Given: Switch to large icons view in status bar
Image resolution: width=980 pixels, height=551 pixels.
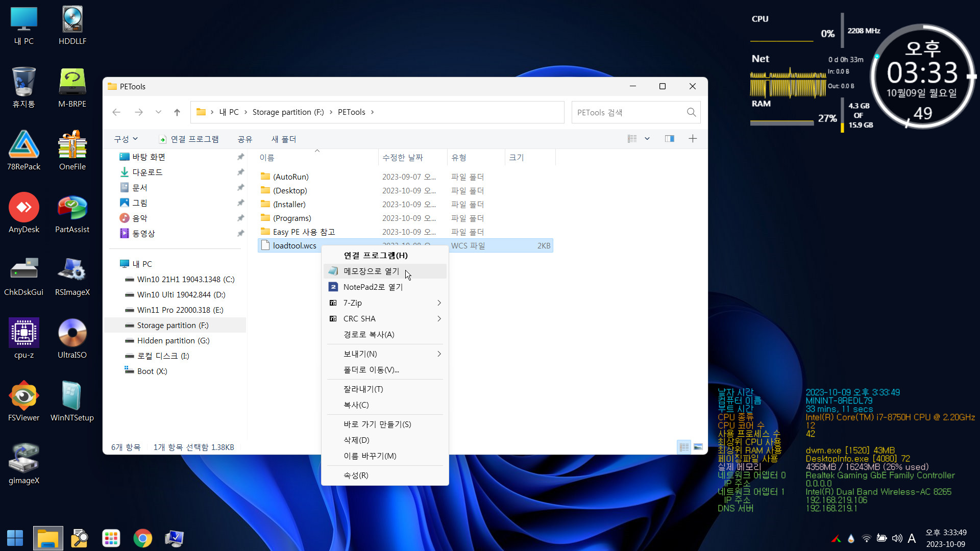Looking at the screenshot, I should coord(698,447).
